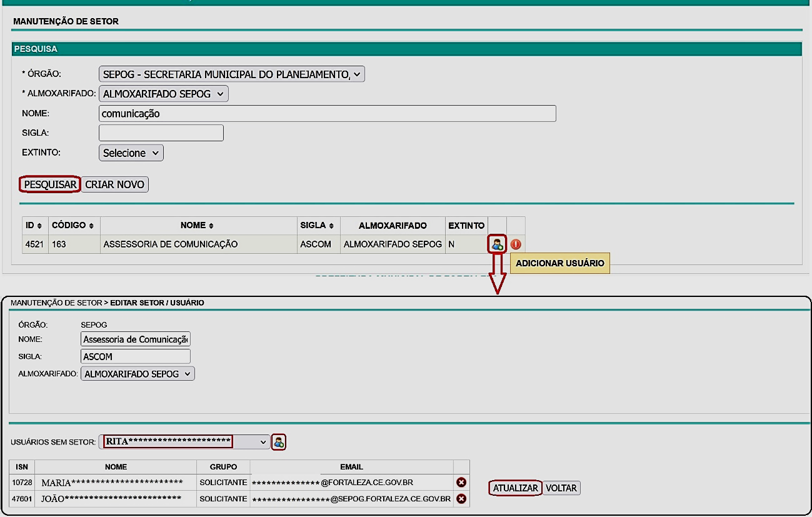Viewport: 812px width, 517px height.
Task: Click MARIA name cell in users table
Action: [x=116, y=483]
